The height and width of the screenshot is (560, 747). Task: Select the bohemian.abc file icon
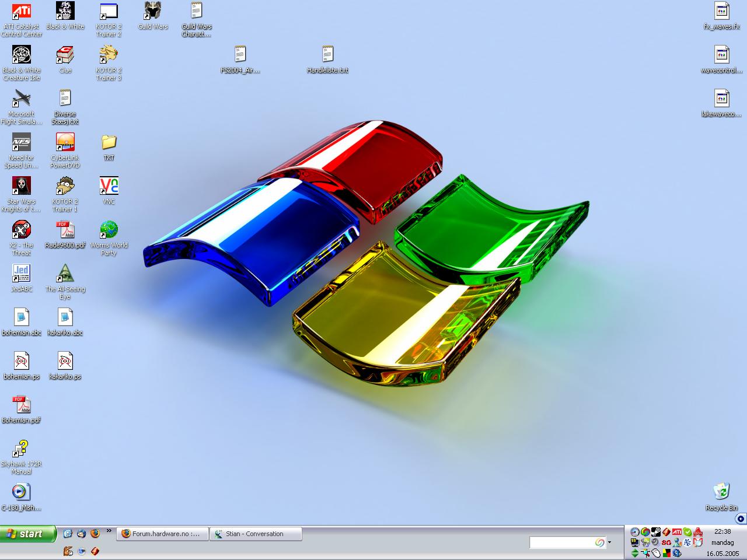tap(22, 322)
